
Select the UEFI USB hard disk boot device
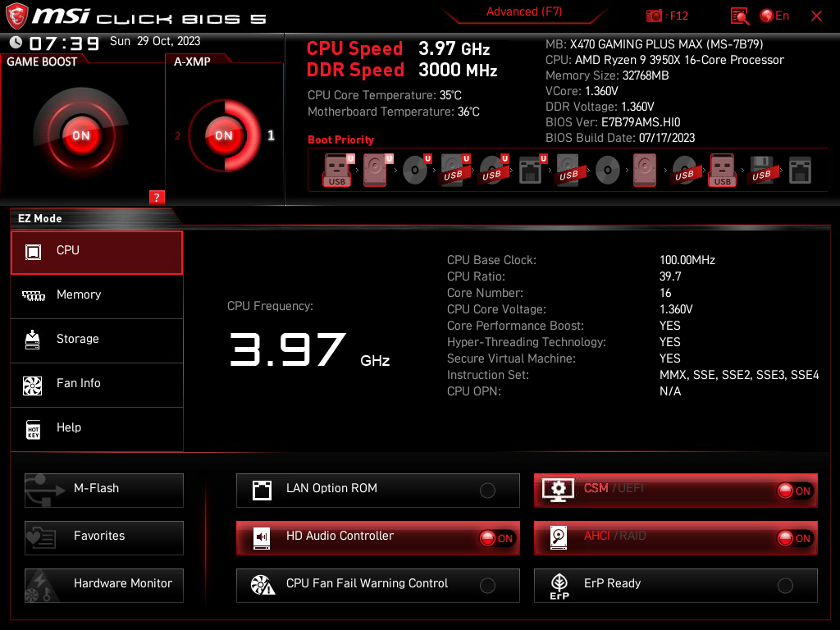tap(454, 171)
